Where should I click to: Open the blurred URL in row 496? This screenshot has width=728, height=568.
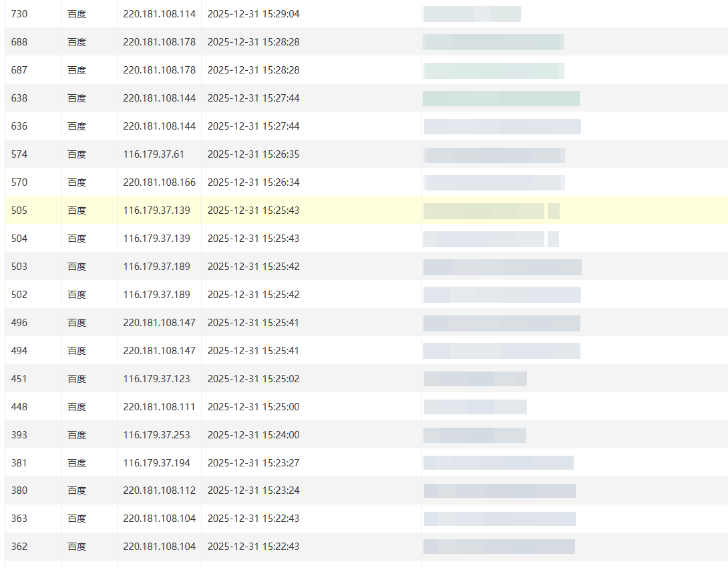pyautogui.click(x=501, y=323)
